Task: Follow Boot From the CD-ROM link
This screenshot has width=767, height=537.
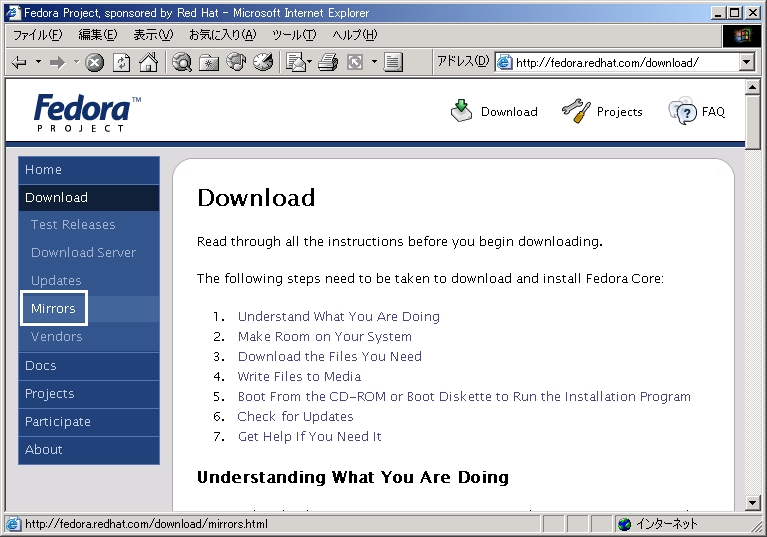Action: pyautogui.click(x=464, y=397)
